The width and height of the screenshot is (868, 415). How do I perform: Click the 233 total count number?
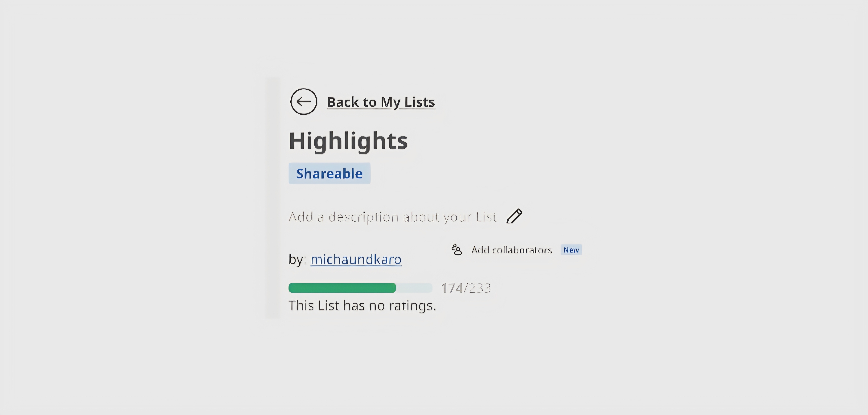pos(479,288)
